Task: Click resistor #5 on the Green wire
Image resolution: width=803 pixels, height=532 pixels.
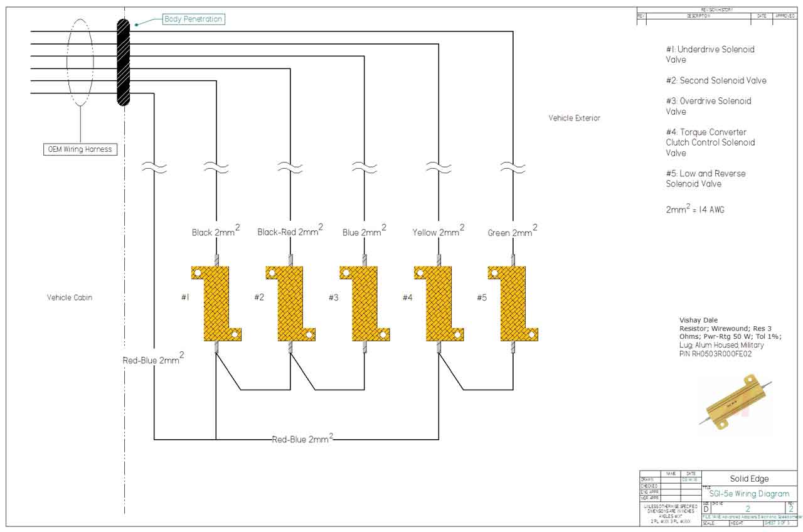Action: pyautogui.click(x=513, y=303)
